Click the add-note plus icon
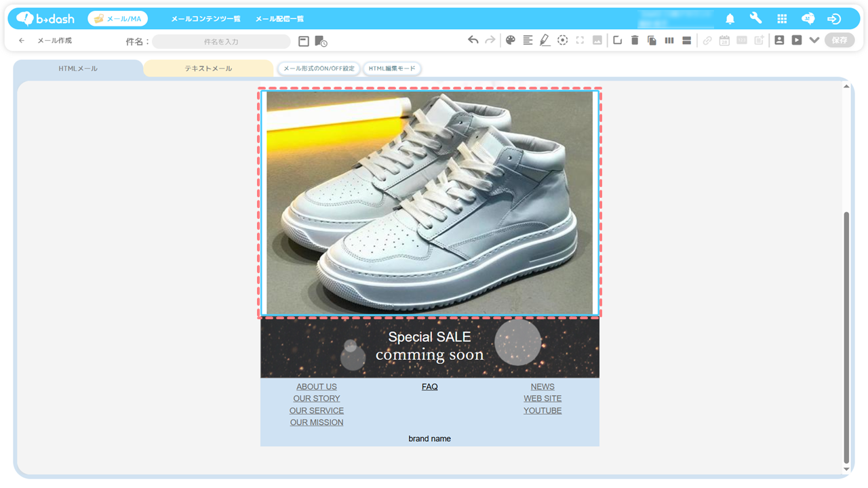This screenshot has height=488, width=868. click(759, 40)
